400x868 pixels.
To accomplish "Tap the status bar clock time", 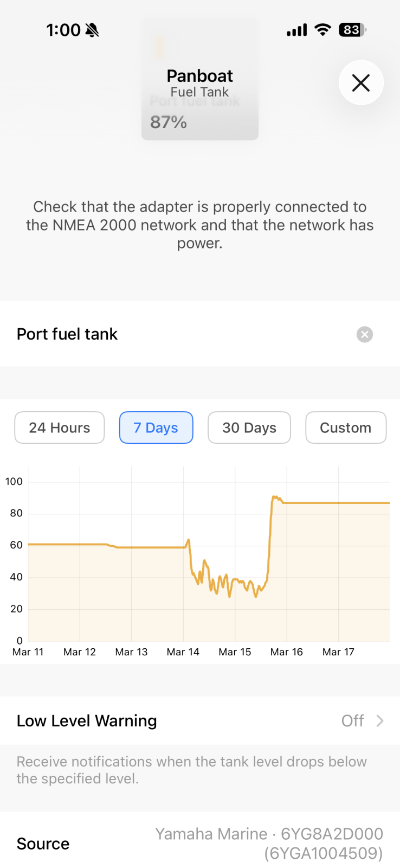I will pyautogui.click(x=63, y=30).
